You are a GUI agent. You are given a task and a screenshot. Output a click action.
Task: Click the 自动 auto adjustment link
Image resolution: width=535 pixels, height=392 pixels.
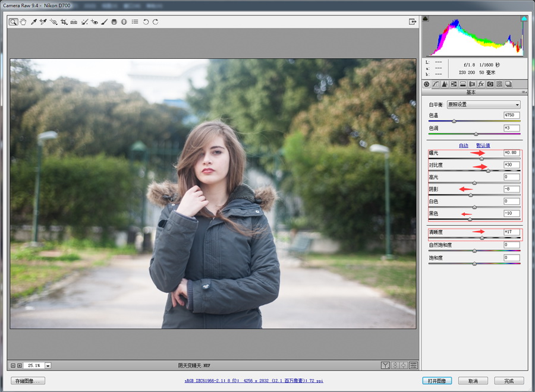click(x=464, y=146)
